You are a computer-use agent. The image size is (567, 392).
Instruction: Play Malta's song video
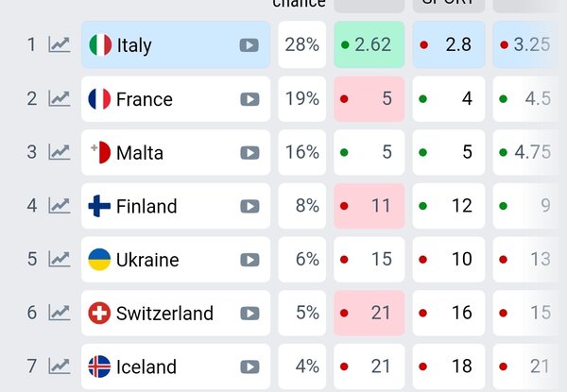click(x=249, y=152)
